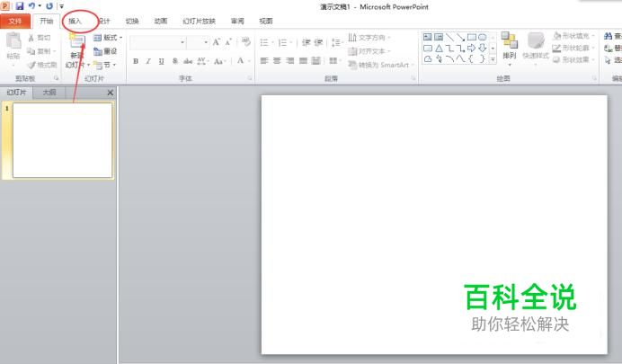Screen dimensions: 622x364
Task: Click the 格式刷 Format Painter button
Action: (x=42, y=65)
